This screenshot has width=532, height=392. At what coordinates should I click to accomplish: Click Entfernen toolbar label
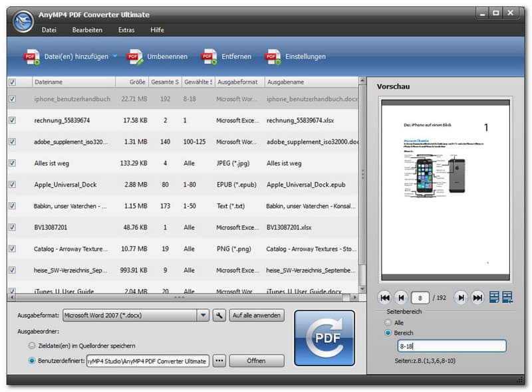tap(237, 56)
